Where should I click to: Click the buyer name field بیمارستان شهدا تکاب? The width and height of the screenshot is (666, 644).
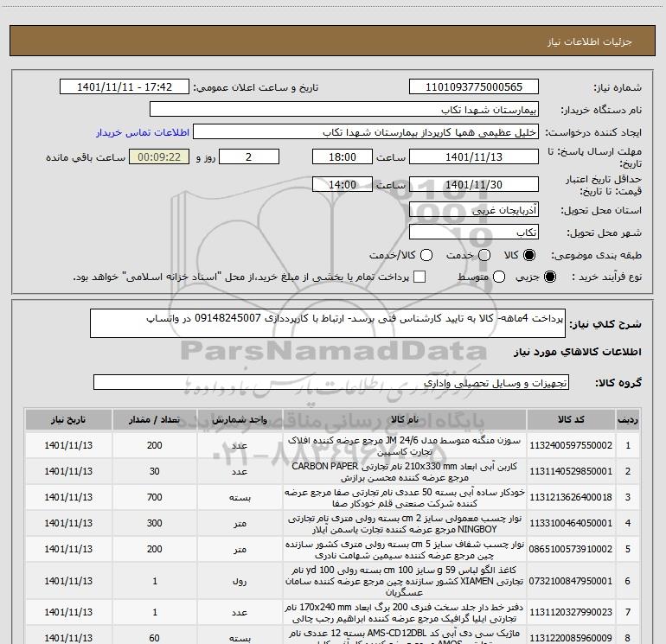[344, 110]
